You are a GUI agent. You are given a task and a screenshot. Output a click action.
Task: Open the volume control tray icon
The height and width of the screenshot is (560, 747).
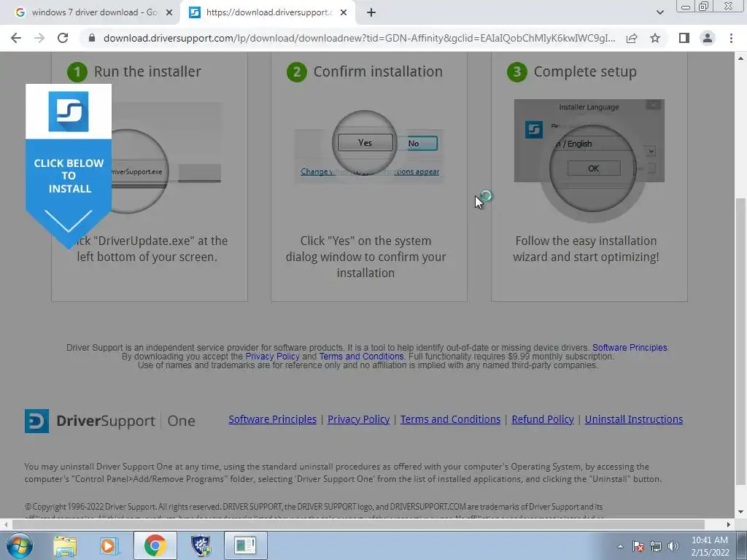(673, 546)
